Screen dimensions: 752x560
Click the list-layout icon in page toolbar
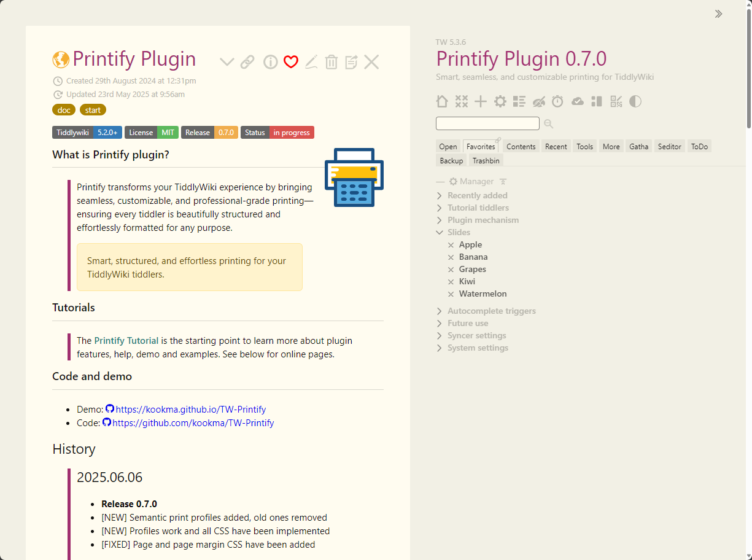pos(519,101)
